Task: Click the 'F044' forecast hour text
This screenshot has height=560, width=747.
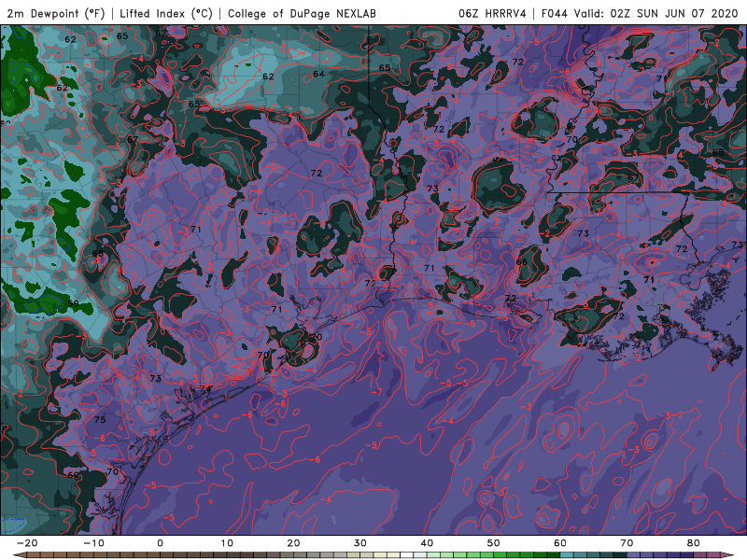Action: point(555,13)
